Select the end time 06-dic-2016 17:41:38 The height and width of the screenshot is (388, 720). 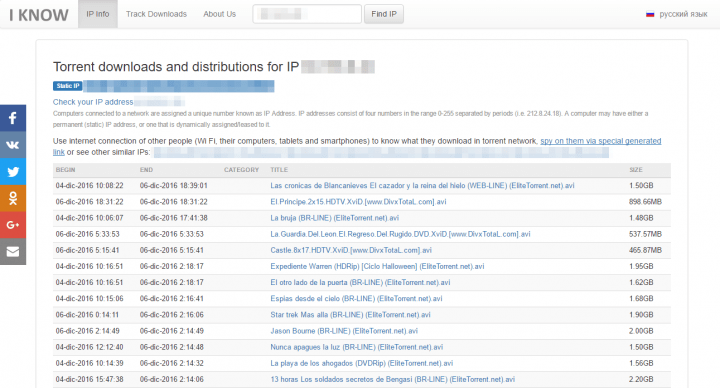(x=174, y=218)
